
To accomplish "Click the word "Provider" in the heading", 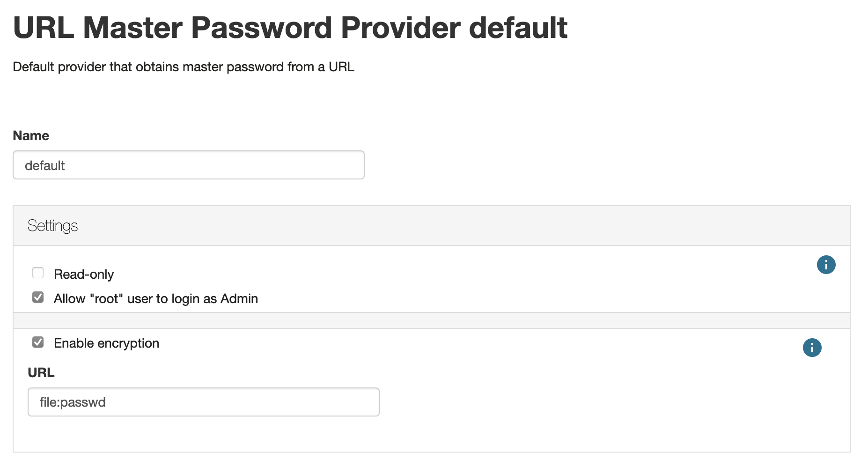I will (401, 28).
